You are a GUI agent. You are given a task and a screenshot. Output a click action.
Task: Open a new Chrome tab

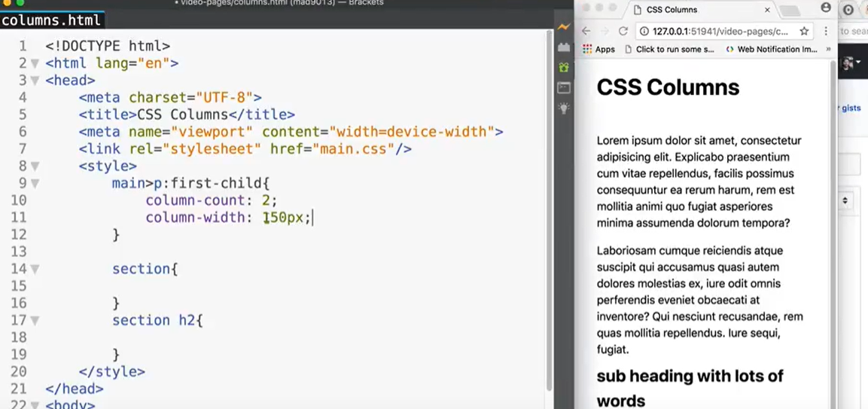tap(790, 10)
